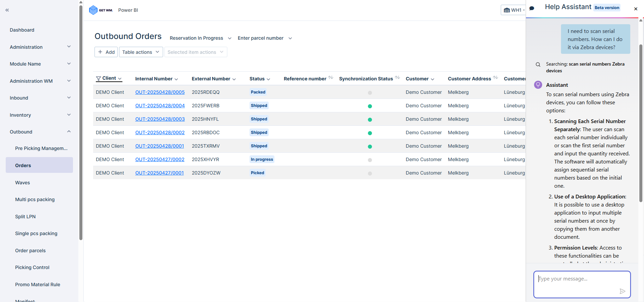The width and height of the screenshot is (644, 302).
Task: Click sync status dot for OUT-20250428/0005
Action: click(x=370, y=93)
